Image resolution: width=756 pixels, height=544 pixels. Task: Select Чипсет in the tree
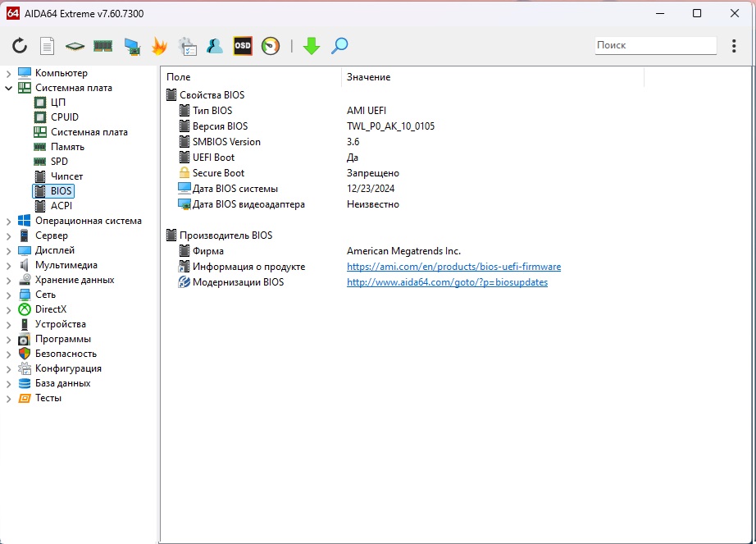[x=66, y=176]
